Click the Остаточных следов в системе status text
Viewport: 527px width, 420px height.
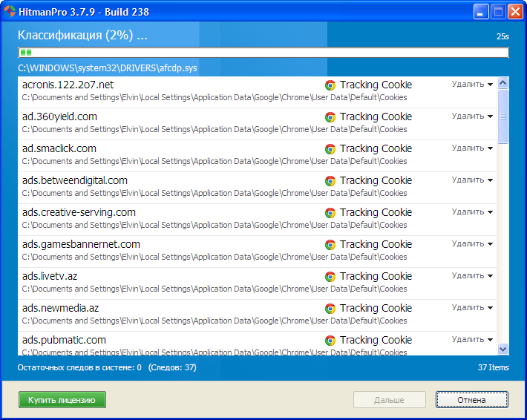click(x=79, y=367)
